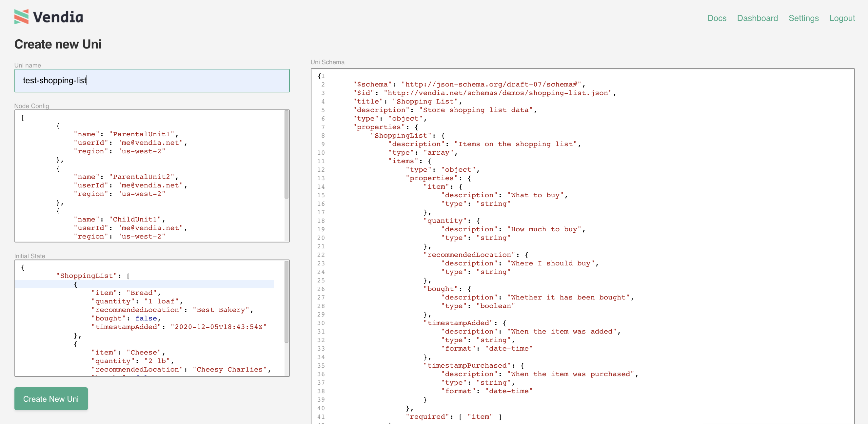Click "ShoppingList" key in Initial State
Screen dimensions: 868x424
point(86,276)
